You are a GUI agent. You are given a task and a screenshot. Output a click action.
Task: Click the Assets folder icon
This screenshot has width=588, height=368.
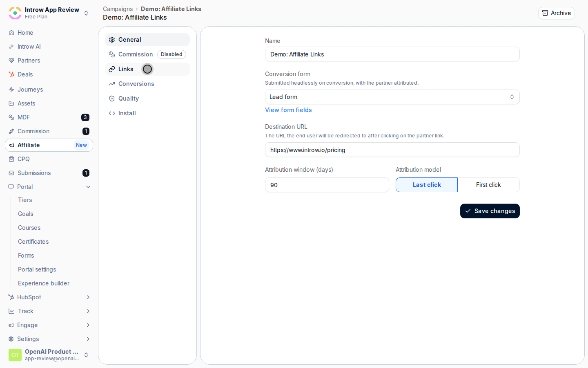[x=11, y=103]
